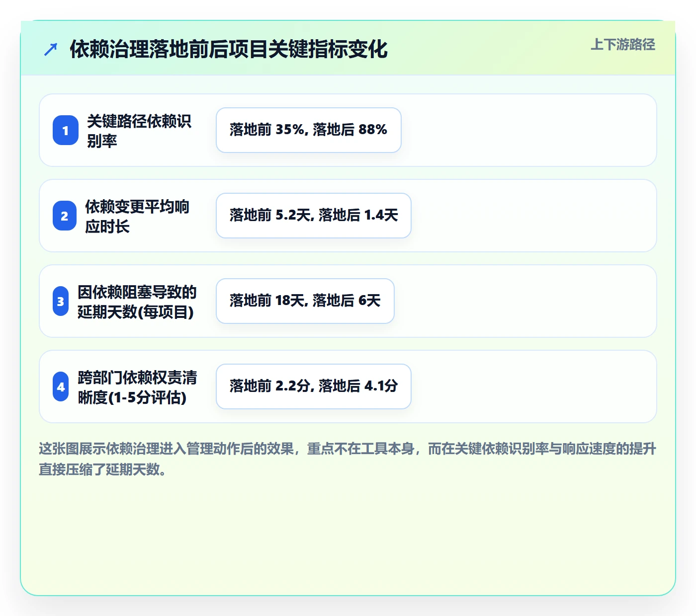Click the value 落地前 35%, 落地后 88%
This screenshot has width=696, height=616.
point(309,130)
